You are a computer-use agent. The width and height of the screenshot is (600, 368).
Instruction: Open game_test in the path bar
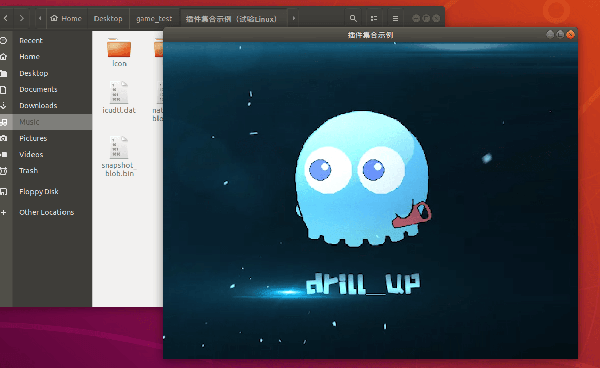[154, 18]
